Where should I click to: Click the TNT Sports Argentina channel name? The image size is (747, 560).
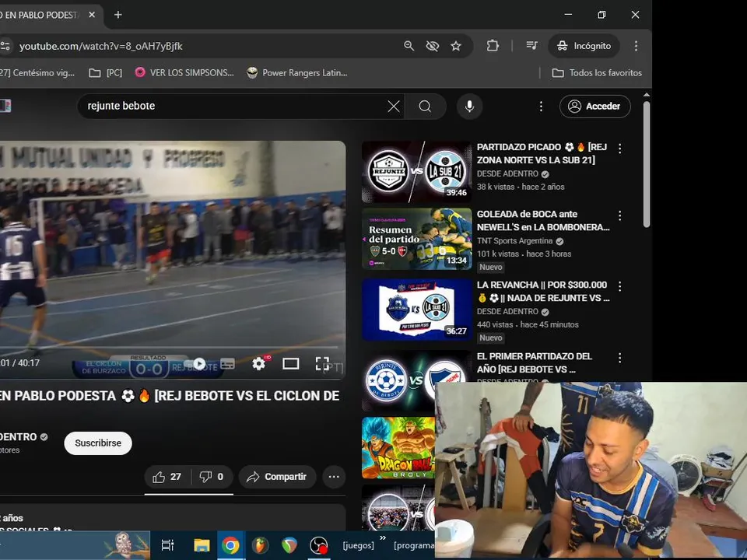point(514,241)
